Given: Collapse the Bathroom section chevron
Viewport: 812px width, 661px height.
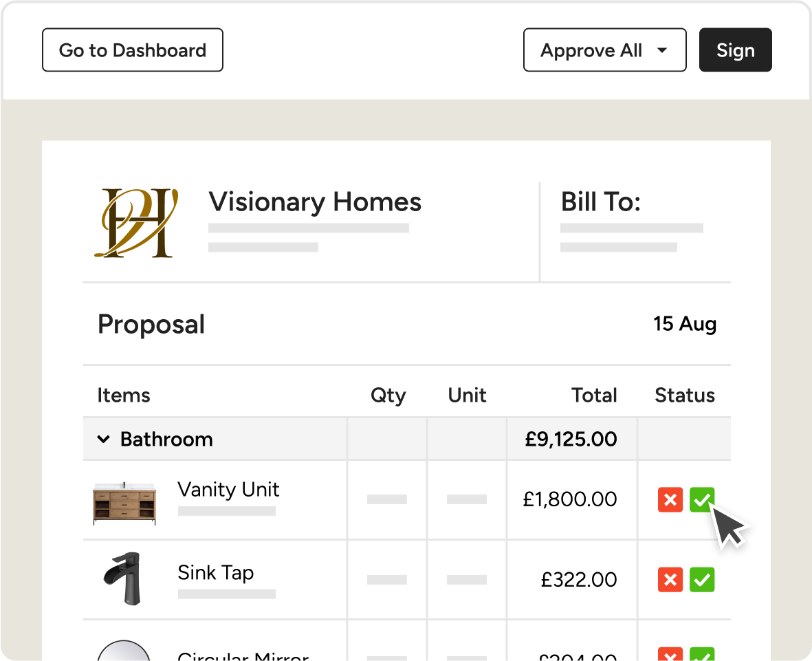Looking at the screenshot, I should tap(104, 439).
